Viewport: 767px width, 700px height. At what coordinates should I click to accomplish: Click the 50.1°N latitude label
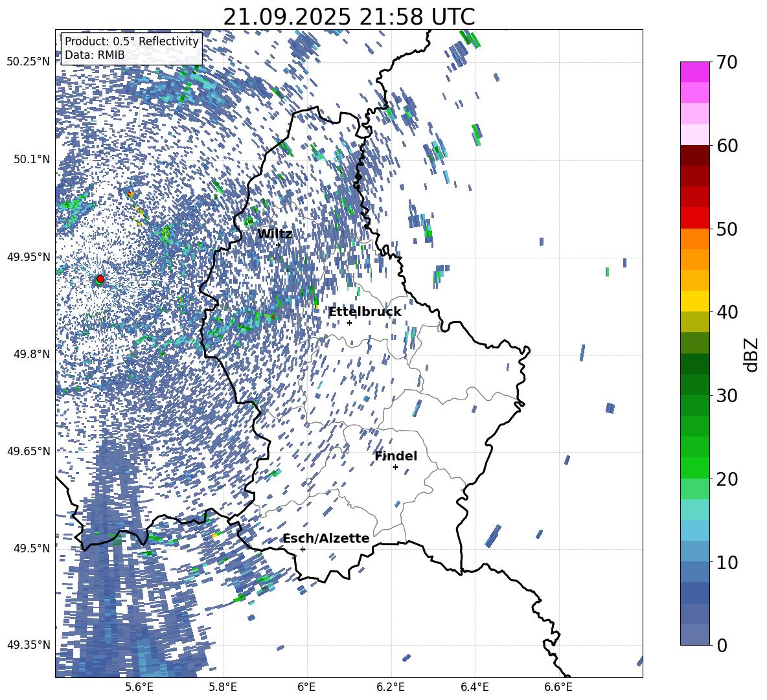31,159
